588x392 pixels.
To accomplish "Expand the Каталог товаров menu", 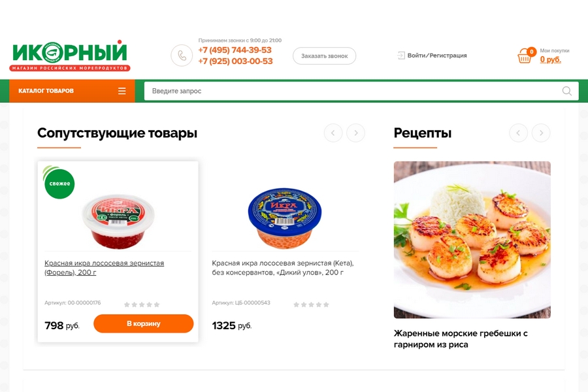I will pyautogui.click(x=72, y=91).
